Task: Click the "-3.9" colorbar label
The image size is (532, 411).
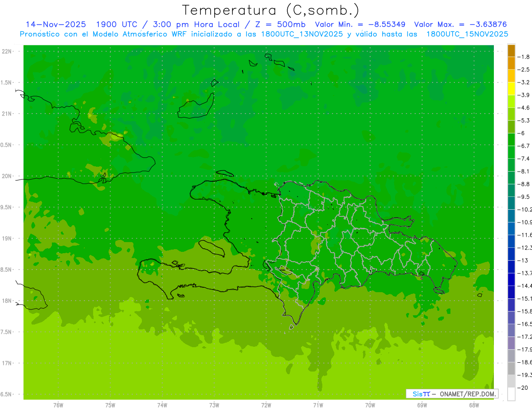Action: [x=524, y=95]
